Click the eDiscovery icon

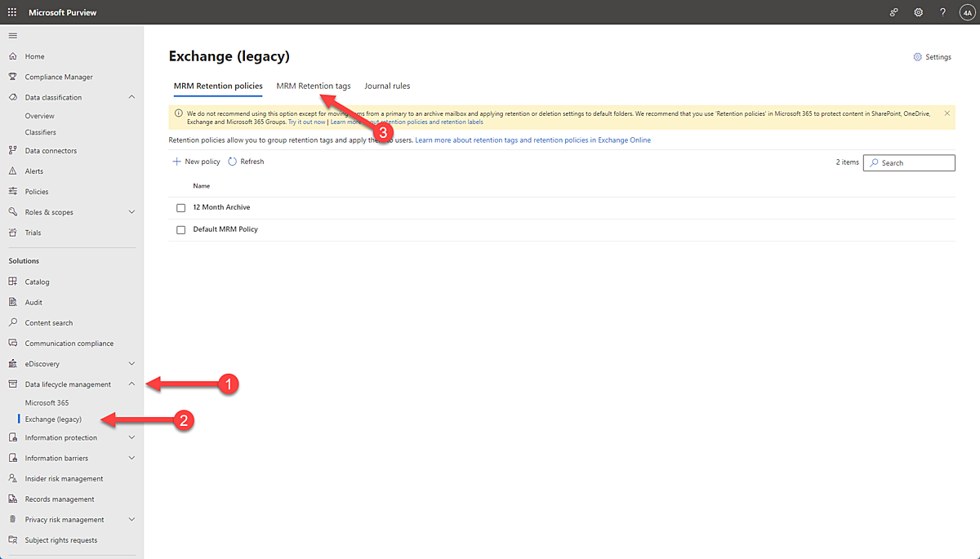point(12,364)
